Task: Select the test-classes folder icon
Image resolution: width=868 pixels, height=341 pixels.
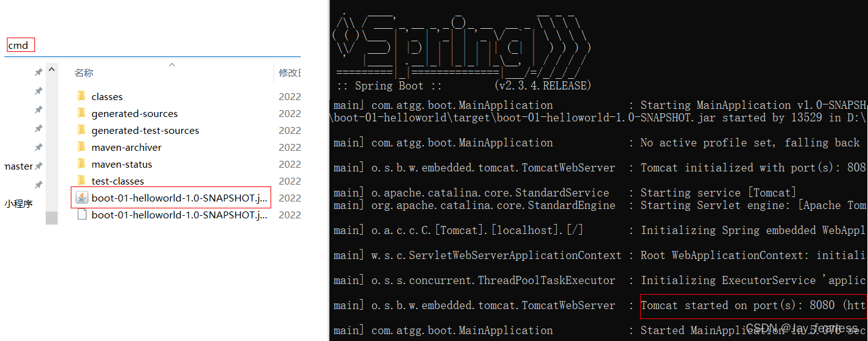Action: pos(81,180)
